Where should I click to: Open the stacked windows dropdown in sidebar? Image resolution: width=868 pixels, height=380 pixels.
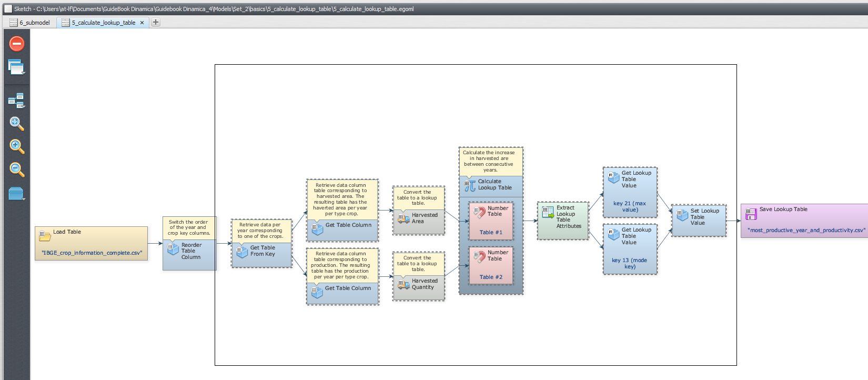(17, 67)
